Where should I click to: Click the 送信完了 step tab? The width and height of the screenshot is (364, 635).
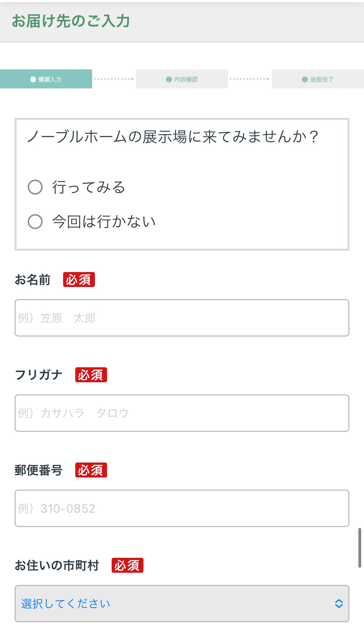click(x=318, y=79)
